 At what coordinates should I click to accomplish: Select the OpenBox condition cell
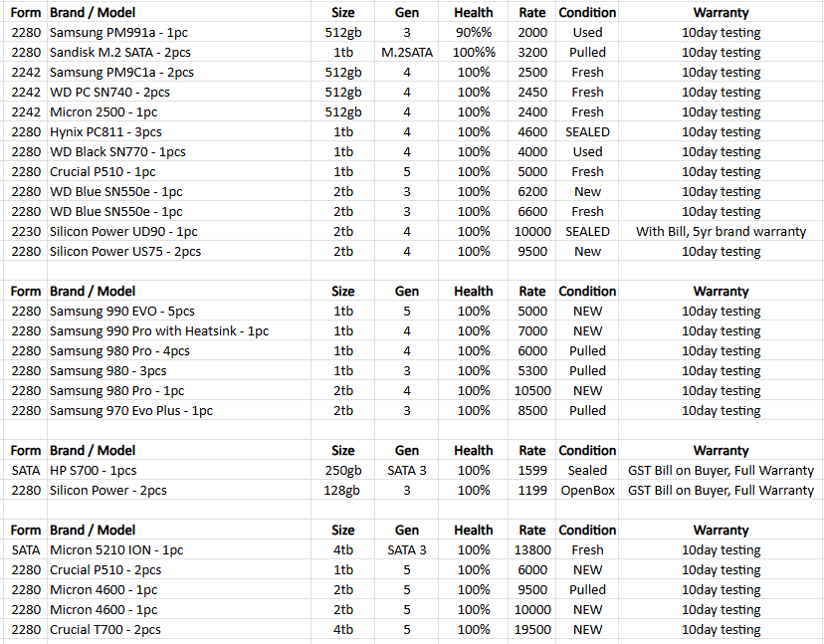coord(587,490)
